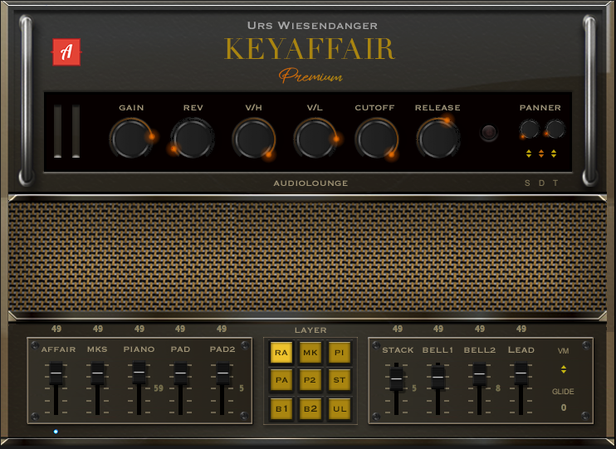This screenshot has height=449, width=616.
Task: Click the Urs Wiesendanger name text
Action: [x=312, y=26]
